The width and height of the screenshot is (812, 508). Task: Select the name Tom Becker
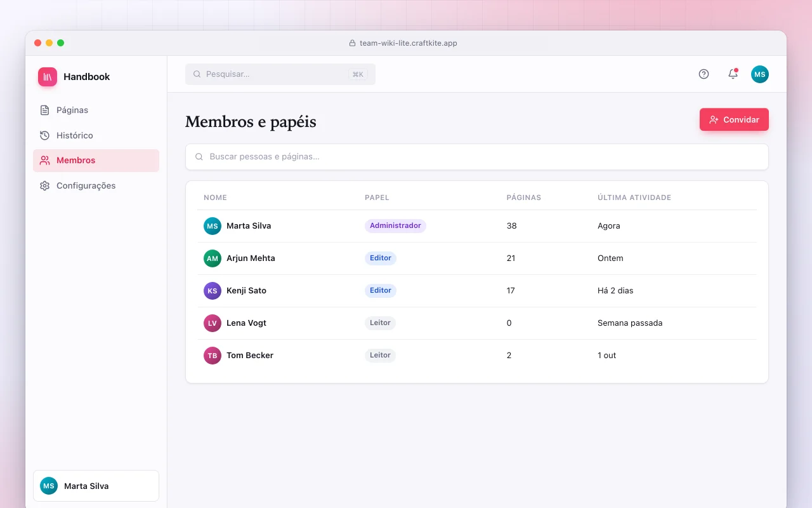click(x=250, y=356)
